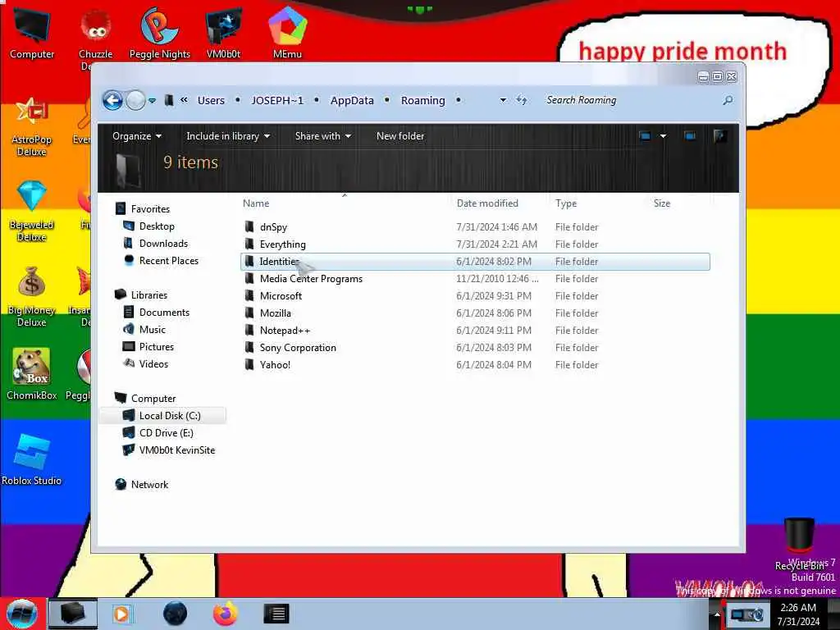Select Network in navigation pane
This screenshot has height=630, width=840.
[x=149, y=484]
